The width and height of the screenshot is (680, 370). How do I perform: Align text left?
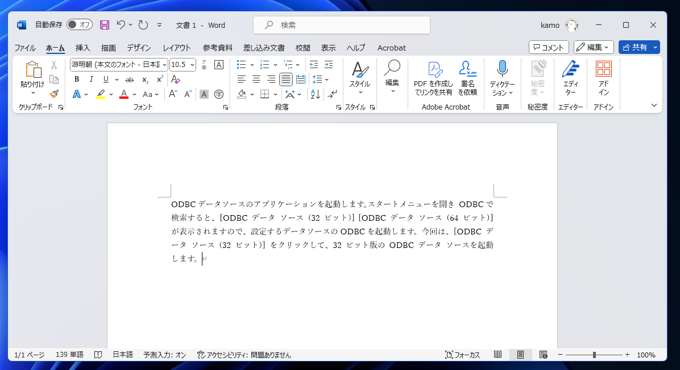(242, 79)
